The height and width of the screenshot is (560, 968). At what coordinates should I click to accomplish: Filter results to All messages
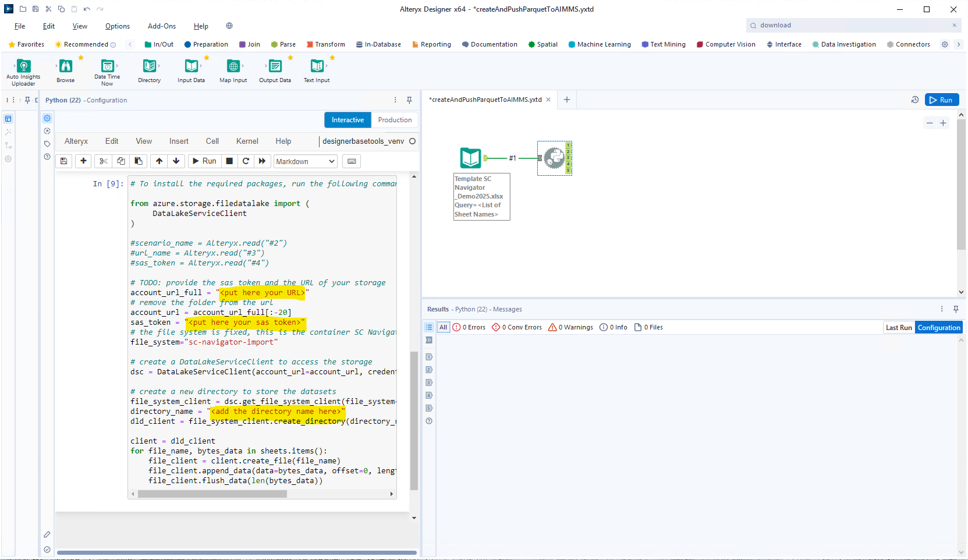[444, 327]
